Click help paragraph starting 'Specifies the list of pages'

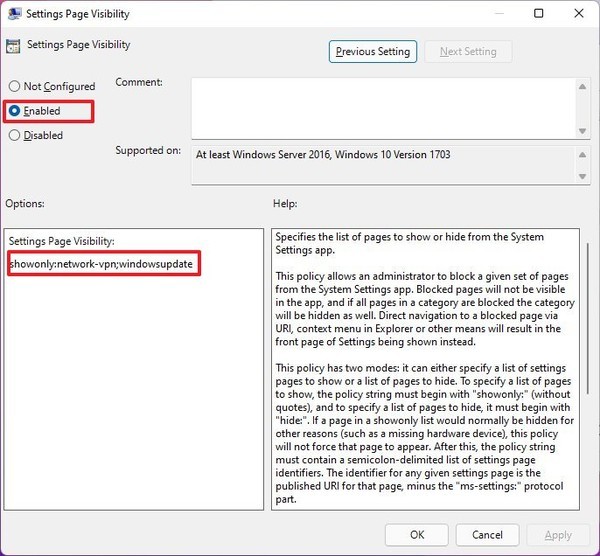pyautogui.click(x=409, y=243)
